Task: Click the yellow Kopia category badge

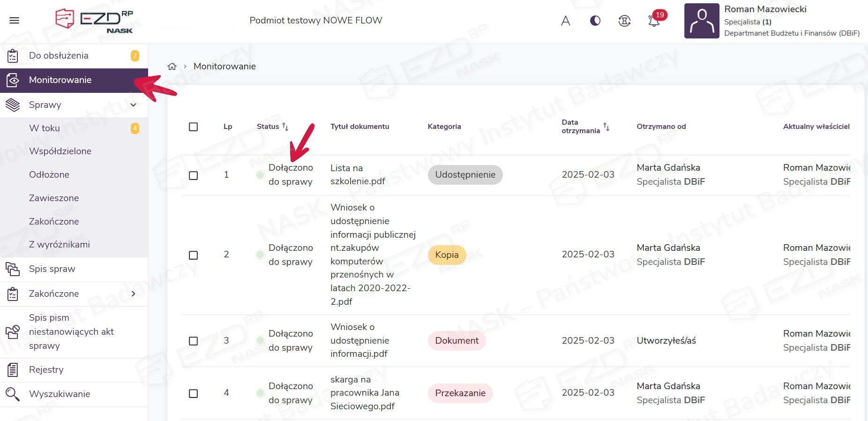Action: pyautogui.click(x=447, y=255)
